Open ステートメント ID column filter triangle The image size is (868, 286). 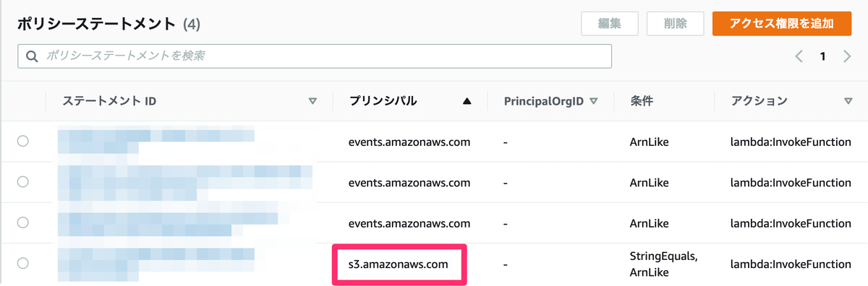pyautogui.click(x=312, y=101)
